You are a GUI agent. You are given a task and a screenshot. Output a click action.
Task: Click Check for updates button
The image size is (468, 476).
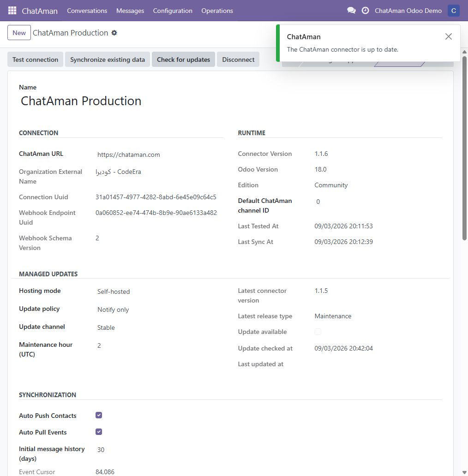tap(183, 59)
